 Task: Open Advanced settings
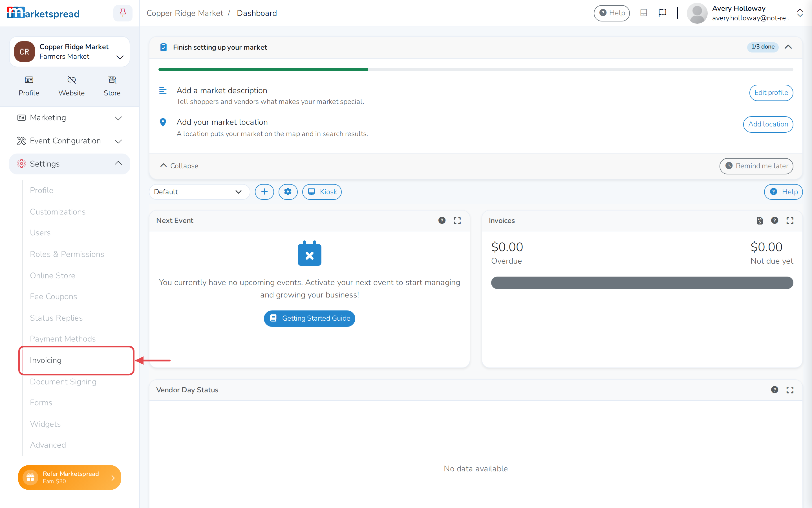pos(48,445)
